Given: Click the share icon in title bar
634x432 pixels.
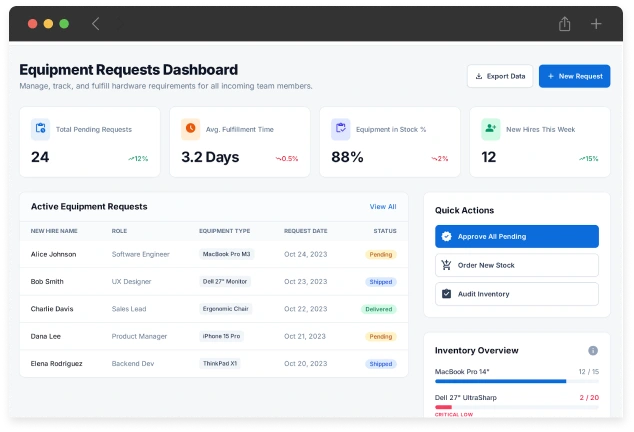Looking at the screenshot, I should point(565,24).
